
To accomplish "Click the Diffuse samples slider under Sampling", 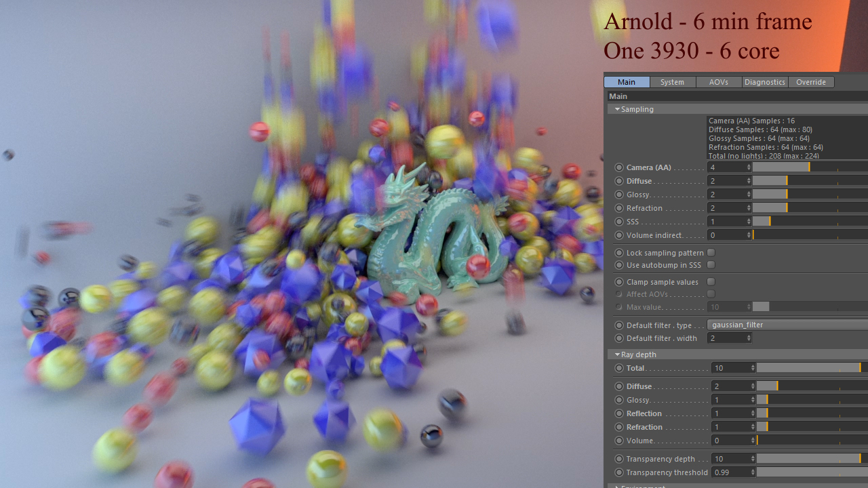I will pyautogui.click(x=810, y=181).
